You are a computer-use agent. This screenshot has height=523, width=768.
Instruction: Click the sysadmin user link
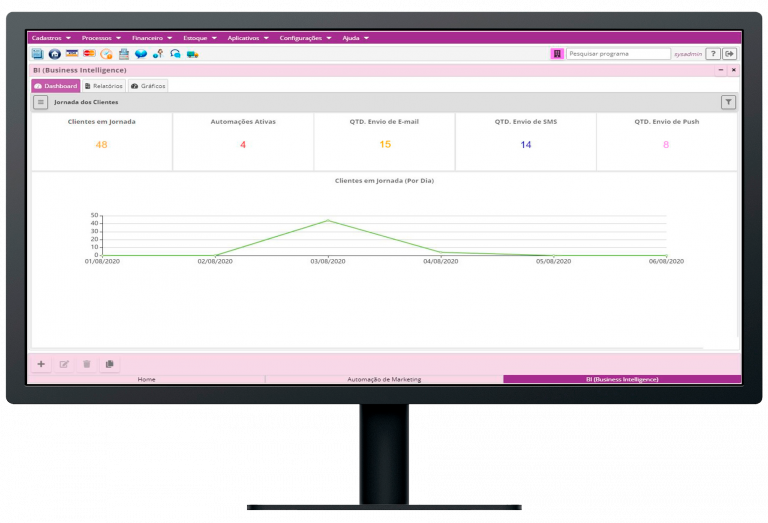click(688, 54)
